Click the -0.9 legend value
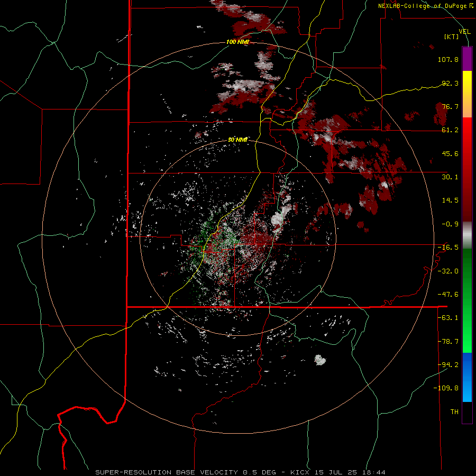 [450, 224]
